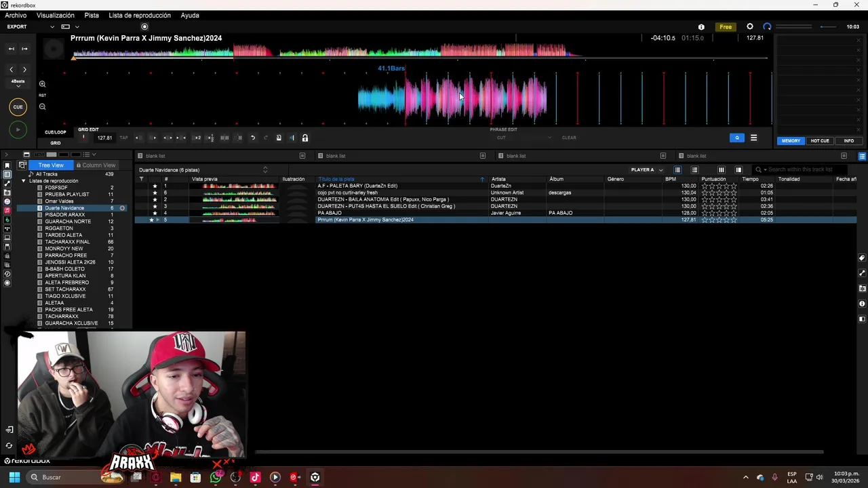Select the A.F - PALETA BARY track row
868x488 pixels.
(x=495, y=186)
